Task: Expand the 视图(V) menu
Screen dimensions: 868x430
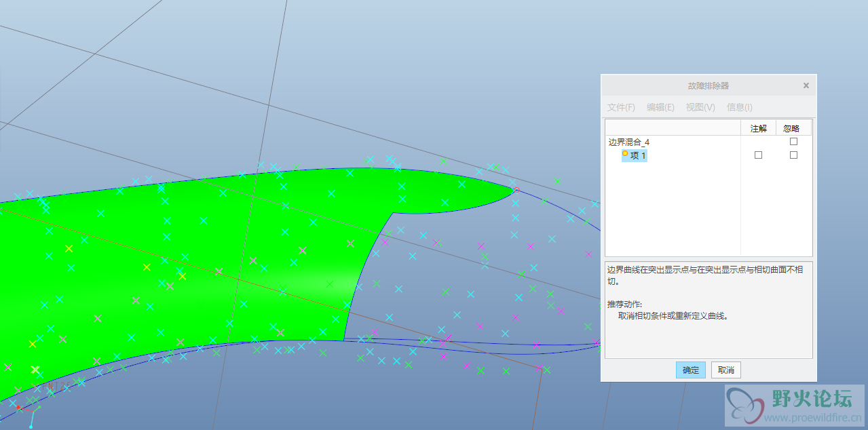Action: click(700, 107)
